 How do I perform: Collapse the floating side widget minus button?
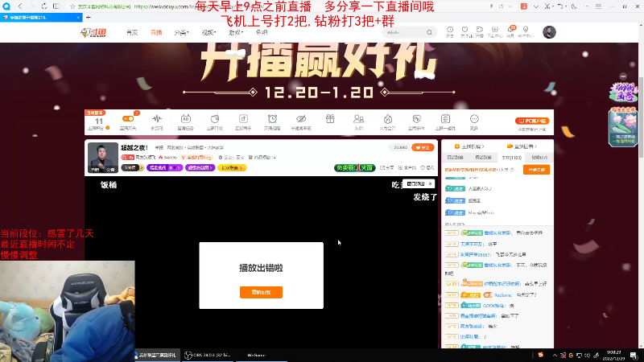coord(623,76)
